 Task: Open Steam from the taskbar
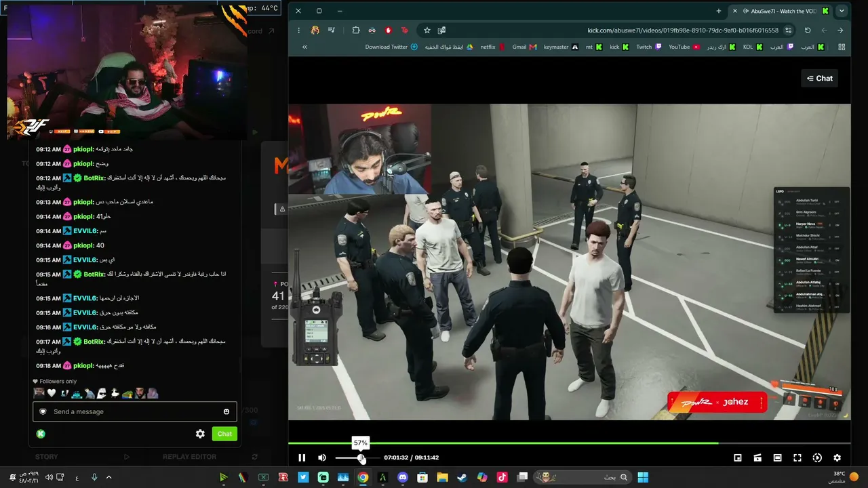coord(462,477)
